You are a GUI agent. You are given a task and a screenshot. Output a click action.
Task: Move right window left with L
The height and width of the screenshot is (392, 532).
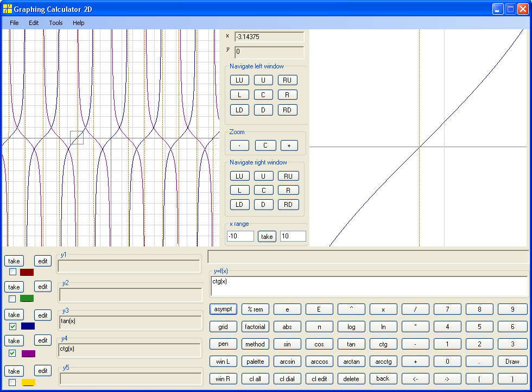coord(239,191)
